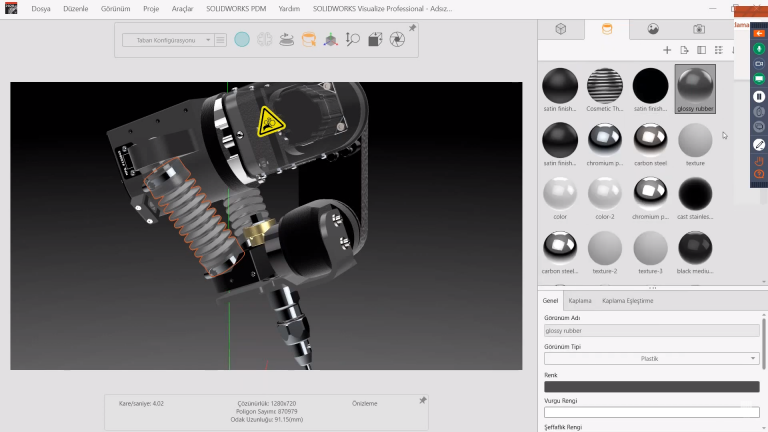
Task: Toggle pin on the bottom status panel
Action: tap(422, 400)
